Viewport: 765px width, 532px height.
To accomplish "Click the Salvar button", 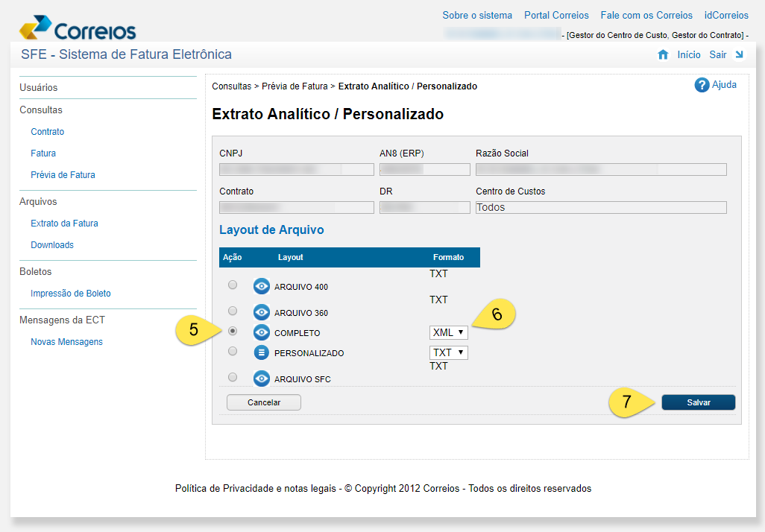I will (698, 402).
